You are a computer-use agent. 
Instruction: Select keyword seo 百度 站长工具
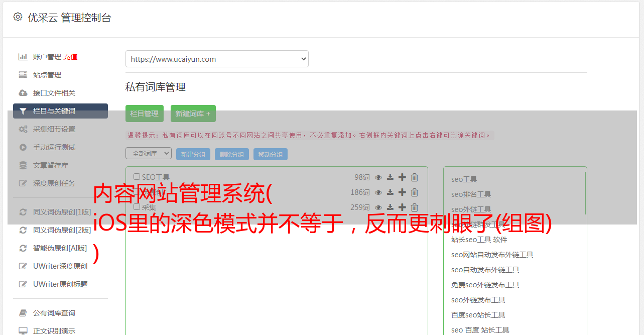[480, 330]
